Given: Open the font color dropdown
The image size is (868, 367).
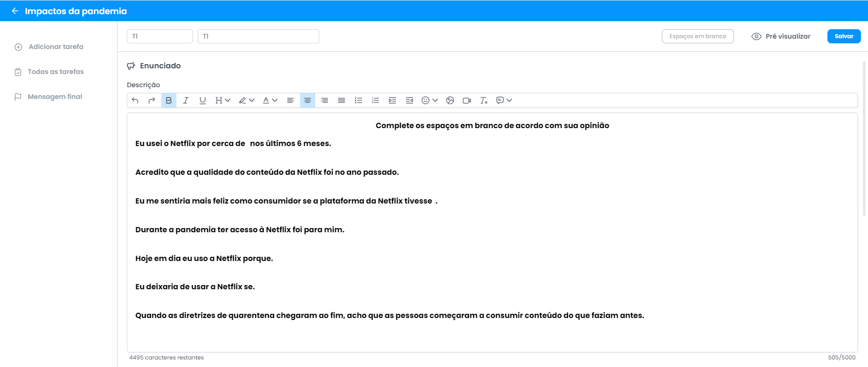Looking at the screenshot, I should [270, 100].
